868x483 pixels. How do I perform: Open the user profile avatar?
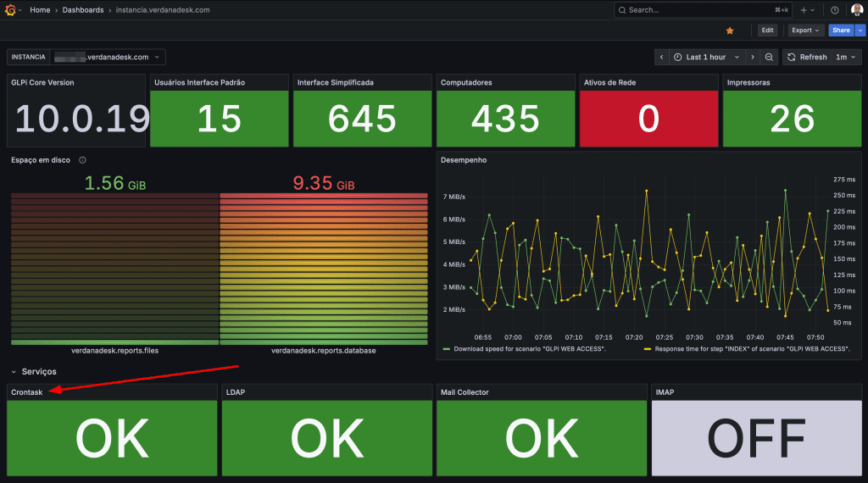click(857, 10)
